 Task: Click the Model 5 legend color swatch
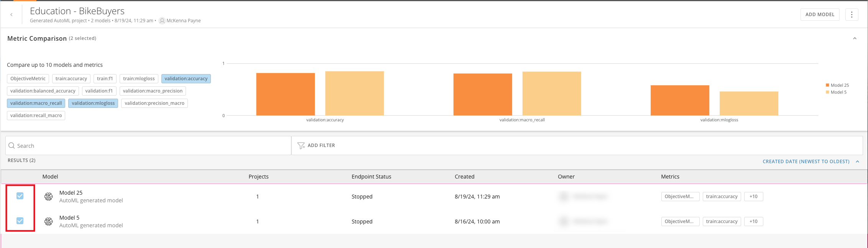(x=827, y=92)
